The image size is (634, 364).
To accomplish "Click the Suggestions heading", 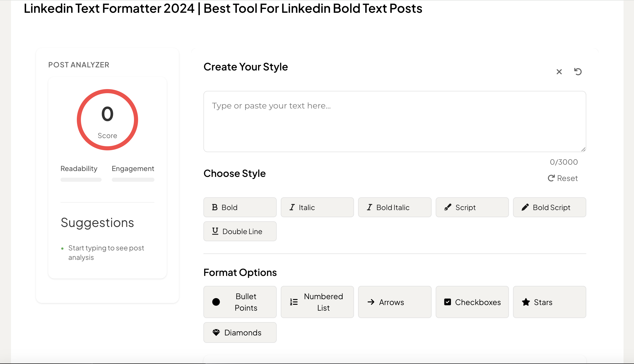I will pos(97,223).
